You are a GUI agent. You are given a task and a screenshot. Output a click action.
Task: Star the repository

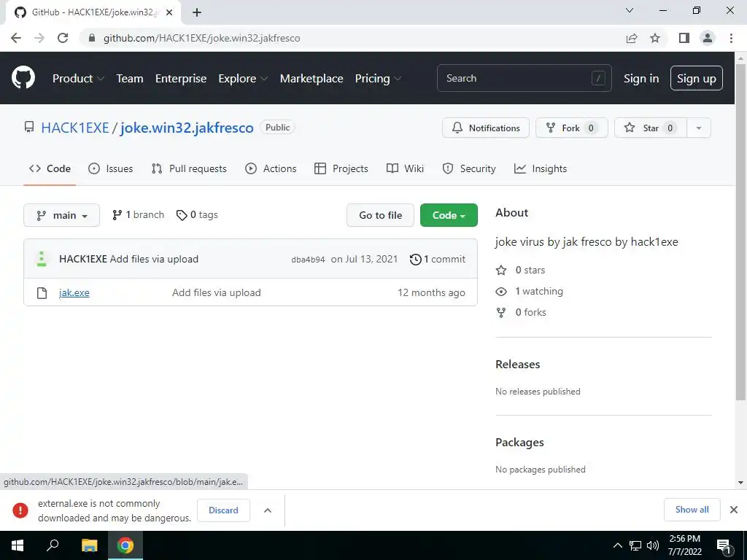650,128
